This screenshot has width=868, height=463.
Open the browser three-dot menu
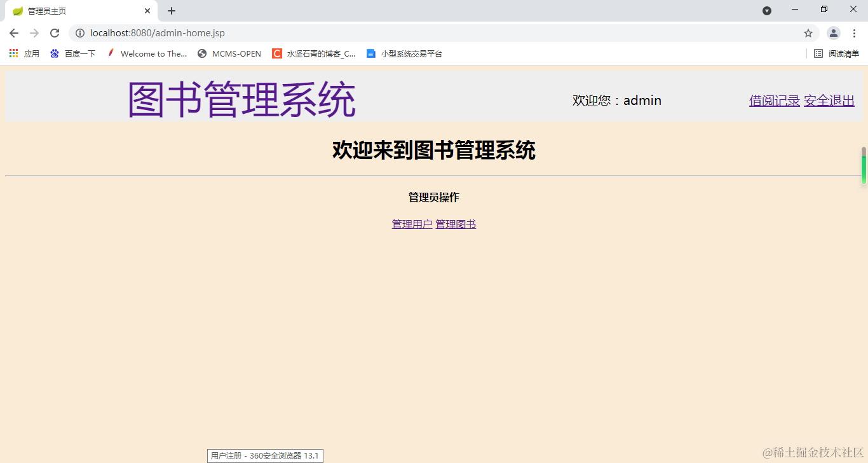pyautogui.click(x=854, y=32)
